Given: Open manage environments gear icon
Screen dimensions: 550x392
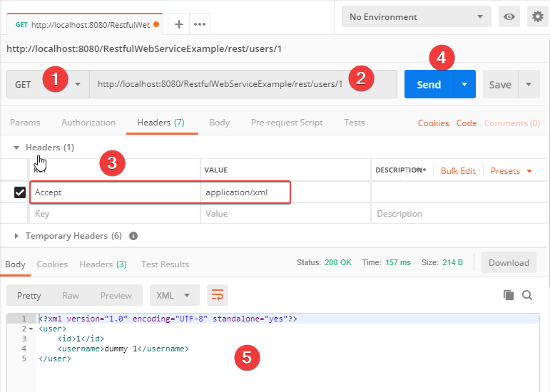Looking at the screenshot, I should pos(536,17).
